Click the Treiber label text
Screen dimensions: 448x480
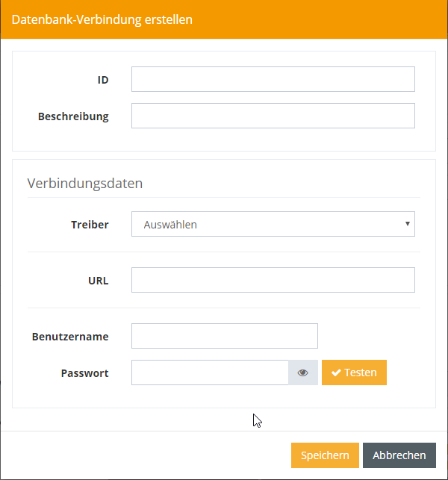click(90, 224)
